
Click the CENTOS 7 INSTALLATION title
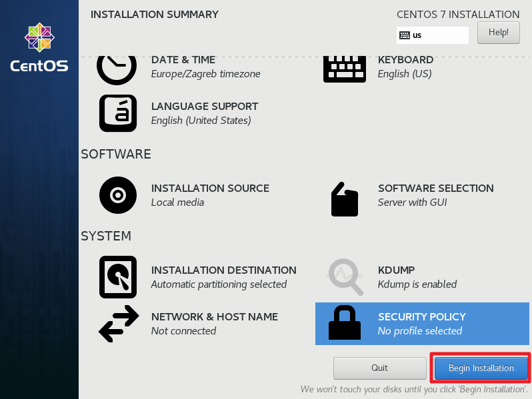point(458,15)
